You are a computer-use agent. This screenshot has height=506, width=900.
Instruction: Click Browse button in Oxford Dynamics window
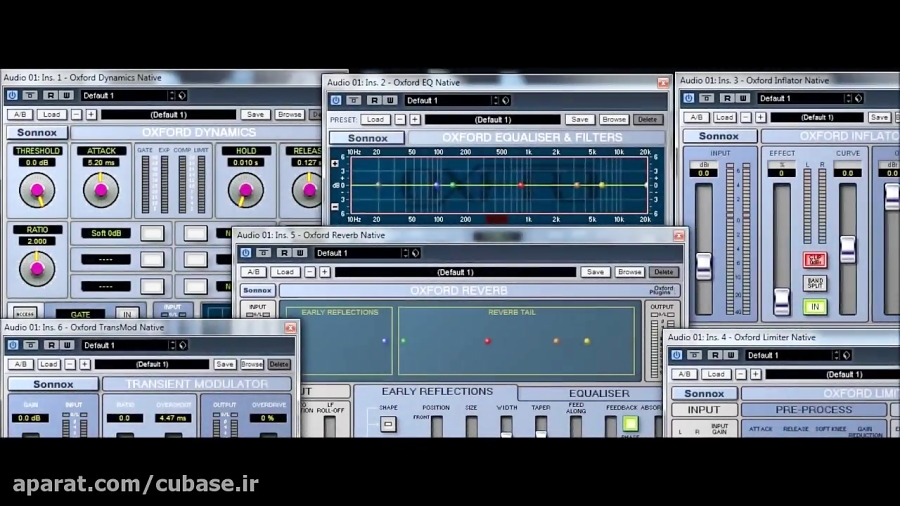click(289, 115)
